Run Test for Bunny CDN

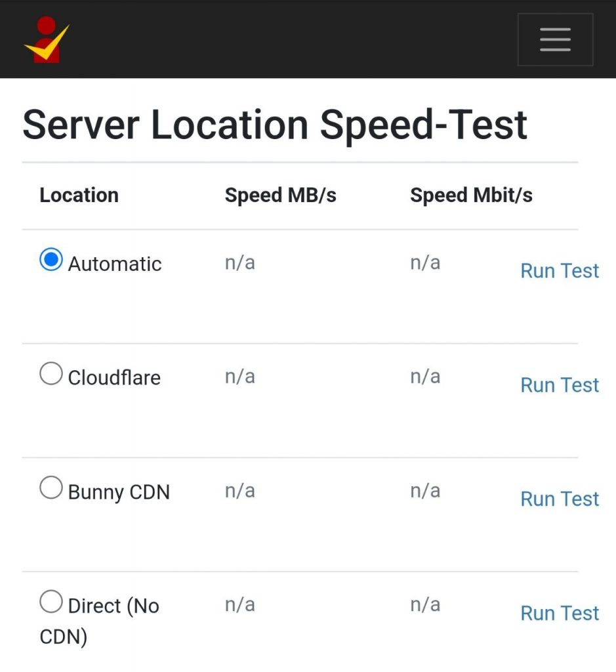pyautogui.click(x=560, y=499)
